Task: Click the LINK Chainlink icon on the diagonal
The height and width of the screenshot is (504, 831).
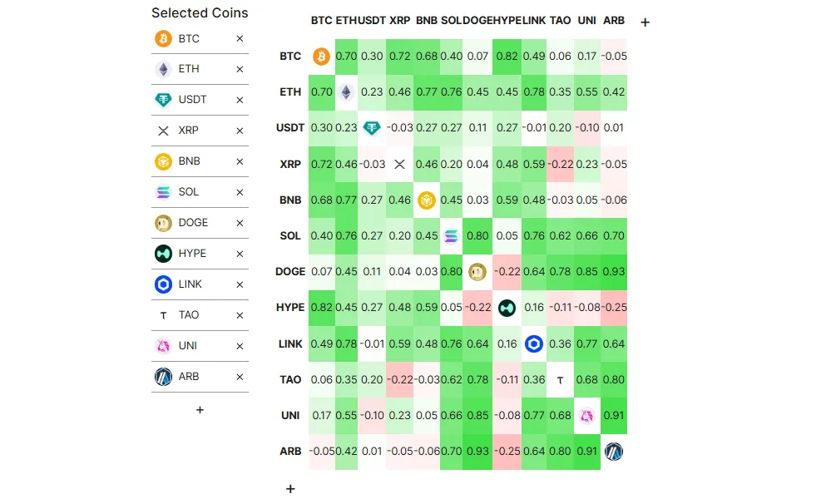Action: click(533, 343)
